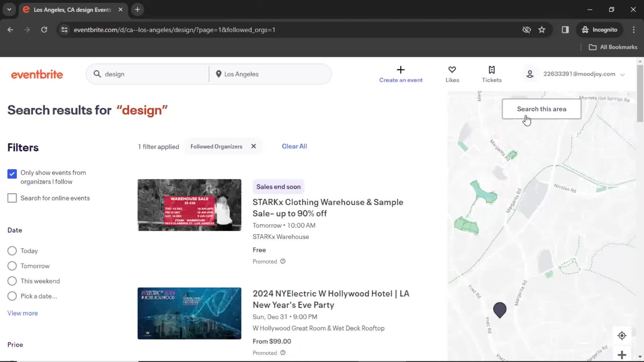Open the NYElectric event thumbnail
Image resolution: width=644 pixels, height=362 pixels.
pos(189,313)
